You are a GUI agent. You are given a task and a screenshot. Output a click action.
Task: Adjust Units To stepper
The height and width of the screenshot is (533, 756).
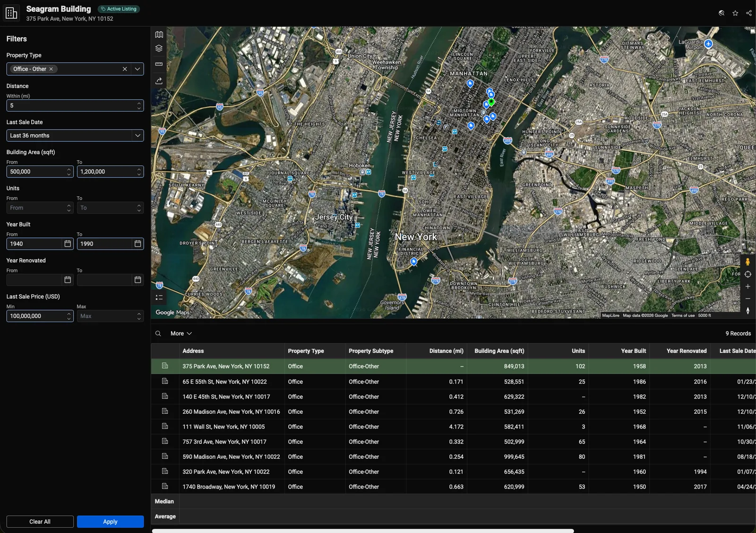[139, 208]
